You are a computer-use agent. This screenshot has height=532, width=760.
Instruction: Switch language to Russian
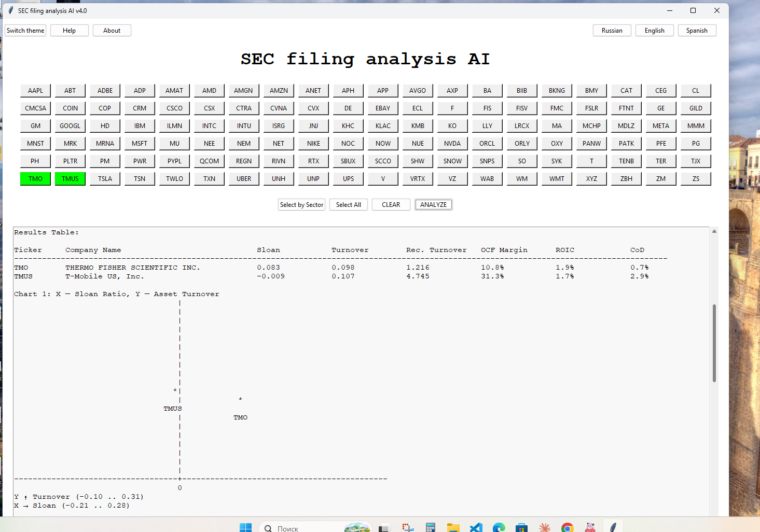pos(612,31)
